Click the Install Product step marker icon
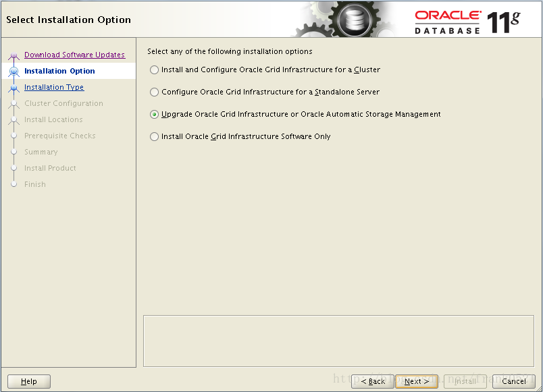 tap(14, 168)
